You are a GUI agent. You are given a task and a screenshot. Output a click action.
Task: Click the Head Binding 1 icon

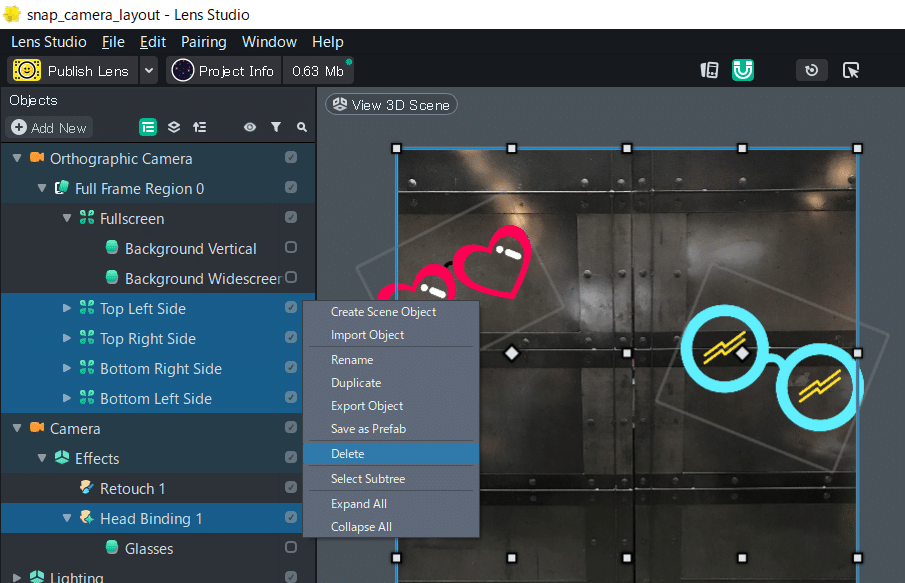point(87,518)
